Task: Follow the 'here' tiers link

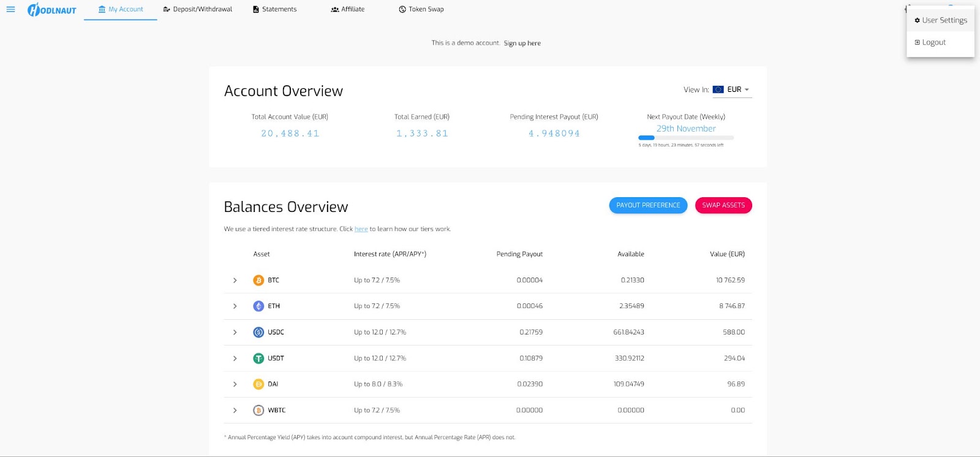Action: 361,229
